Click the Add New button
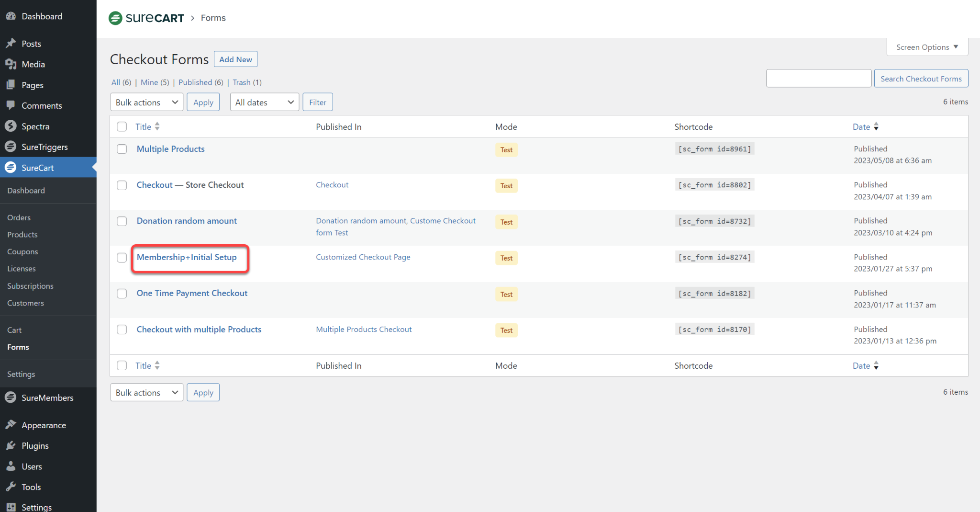 pos(235,59)
